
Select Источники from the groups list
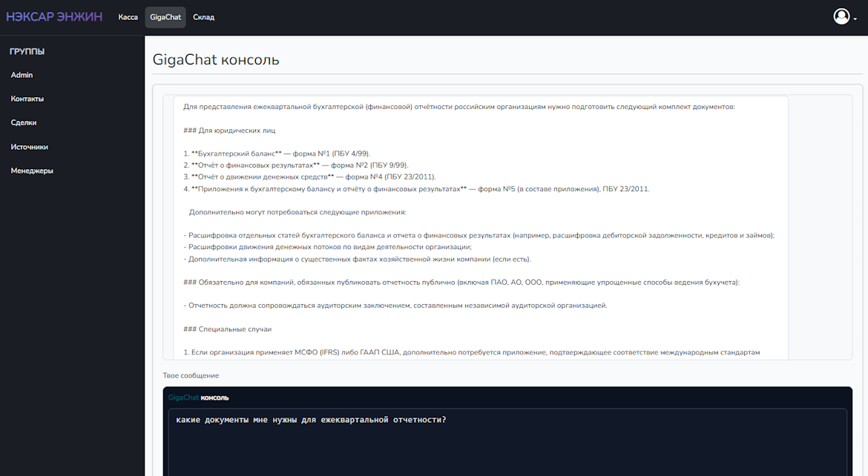click(x=30, y=147)
